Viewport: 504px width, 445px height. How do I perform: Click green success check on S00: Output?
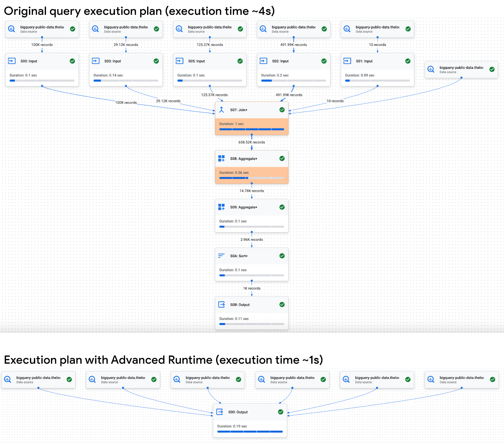click(281, 412)
